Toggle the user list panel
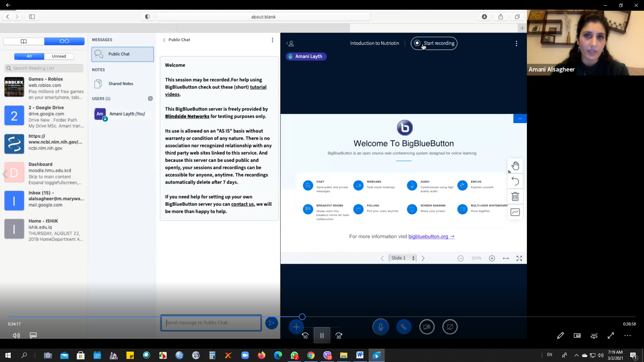644x362 pixels. point(290,44)
